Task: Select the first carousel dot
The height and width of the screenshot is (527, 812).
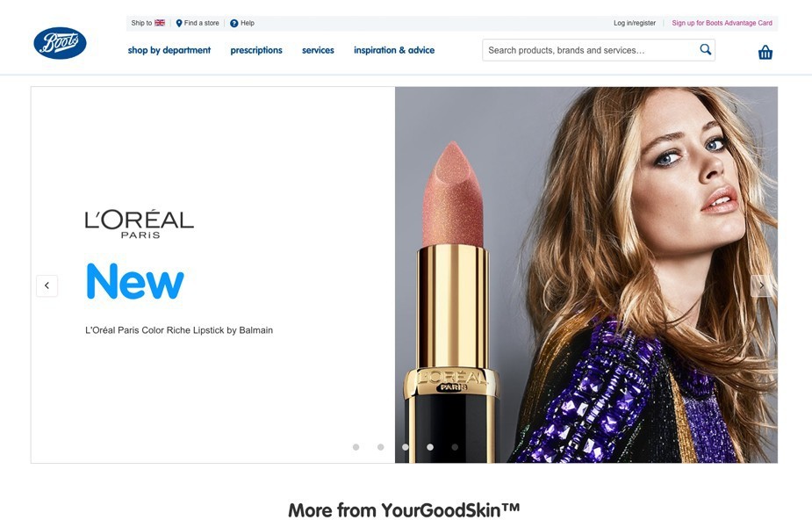Action: [356, 447]
